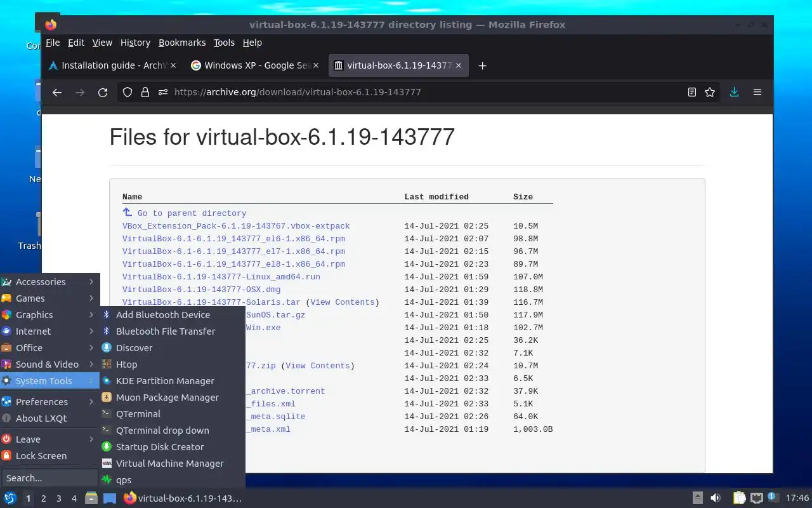812x508 pixels.
Task: Expand the Accessories submenu
Action: (x=49, y=282)
